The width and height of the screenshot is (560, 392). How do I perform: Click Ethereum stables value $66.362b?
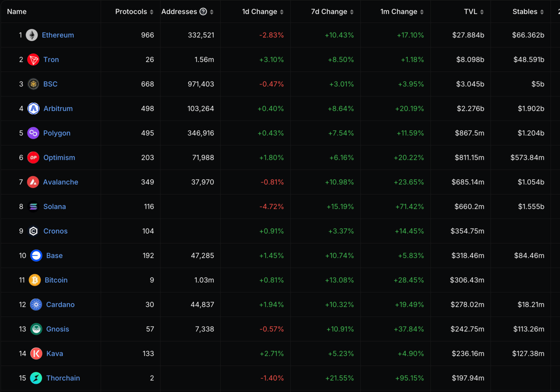[x=528, y=35]
